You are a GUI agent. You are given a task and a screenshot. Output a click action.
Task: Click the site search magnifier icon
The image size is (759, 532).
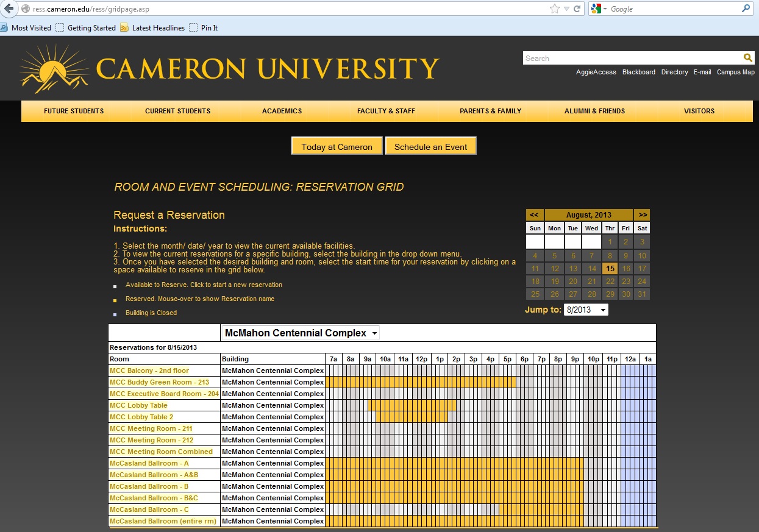[x=748, y=58]
